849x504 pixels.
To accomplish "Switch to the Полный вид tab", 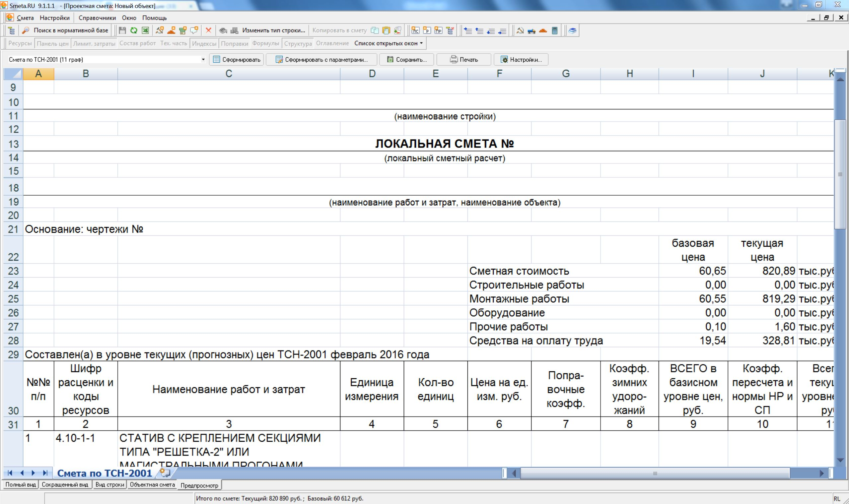I will (x=20, y=485).
